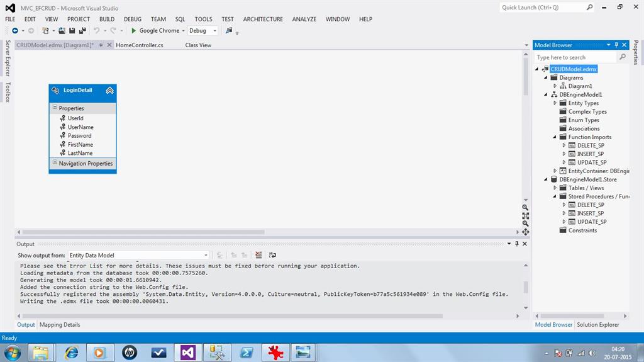
Task: Click the Open File toolbar icon
Action: pos(62,30)
